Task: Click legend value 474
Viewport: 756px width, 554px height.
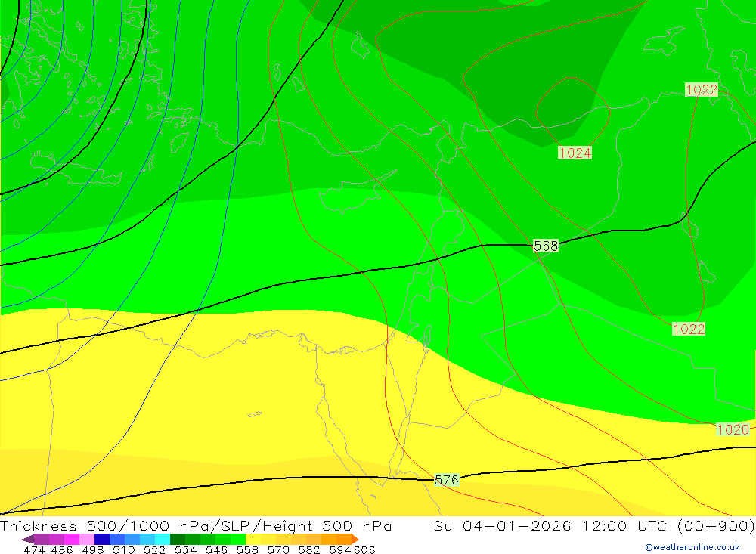Action: (34, 549)
